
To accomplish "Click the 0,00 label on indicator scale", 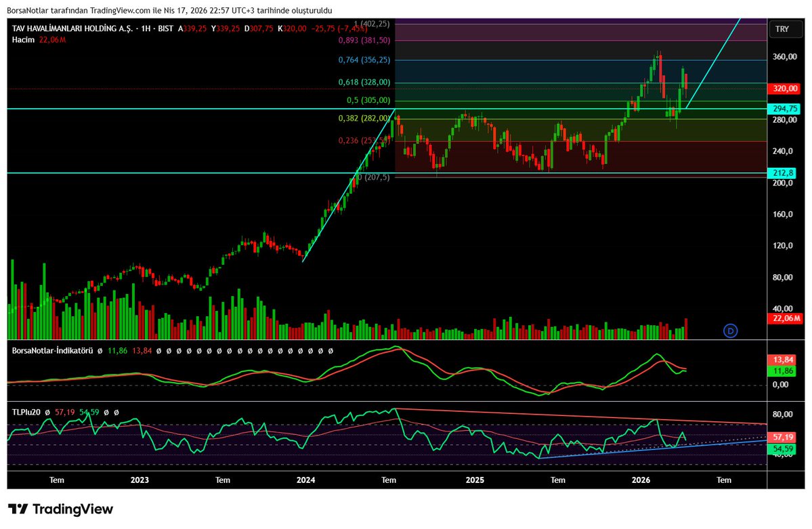I will [x=780, y=385].
